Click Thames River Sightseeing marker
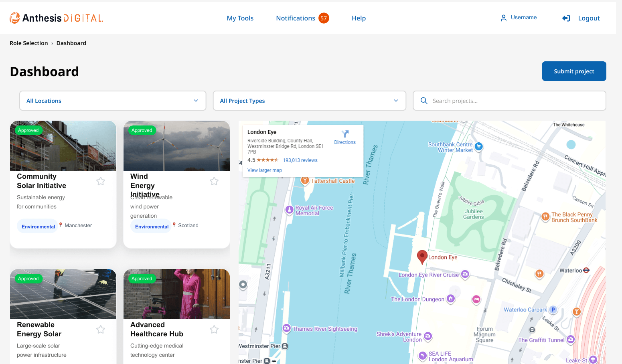Screen dimensions: 622x364 click(x=286, y=328)
